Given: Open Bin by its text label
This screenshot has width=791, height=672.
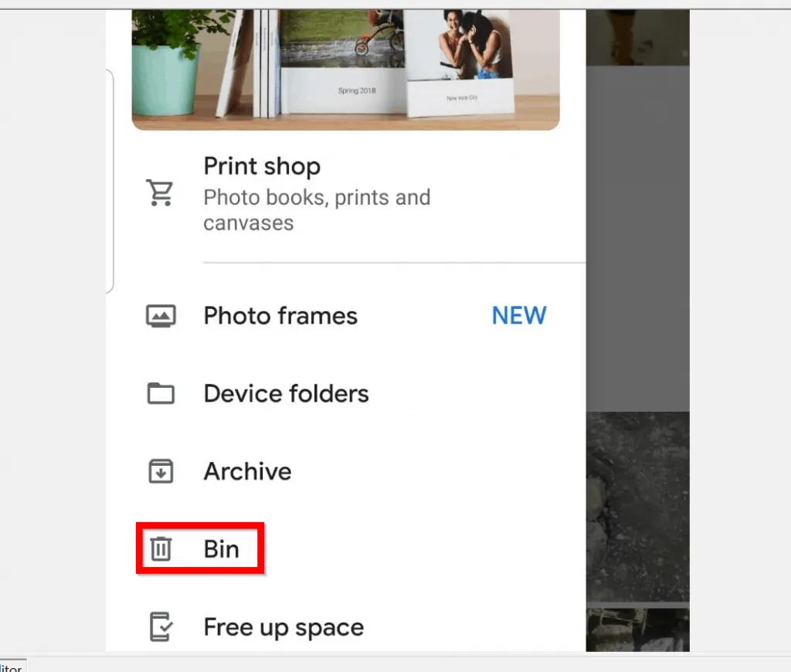Looking at the screenshot, I should tap(221, 549).
